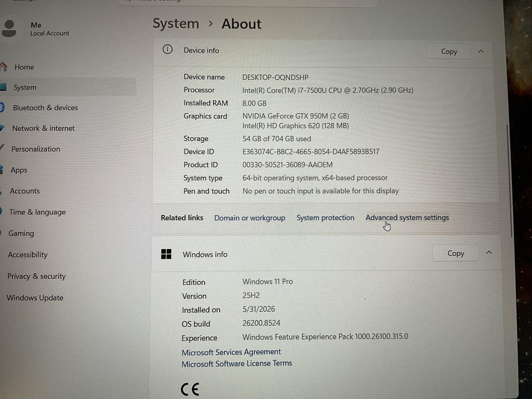The height and width of the screenshot is (399, 532).
Task: Open Network & internet settings
Action: (43, 128)
